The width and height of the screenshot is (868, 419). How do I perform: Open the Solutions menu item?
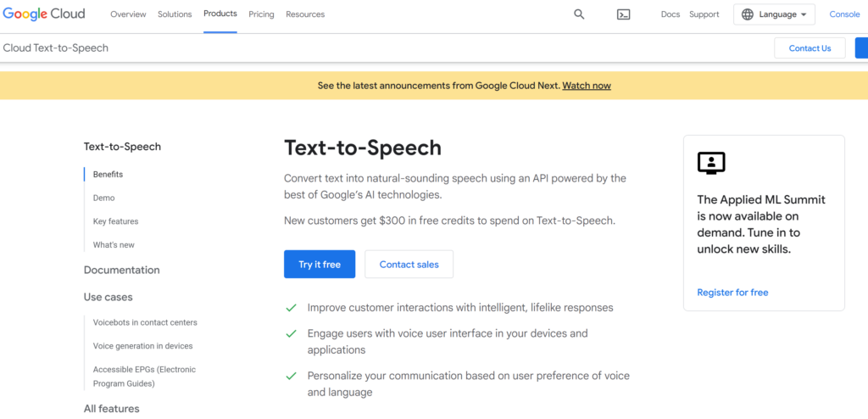click(x=175, y=14)
